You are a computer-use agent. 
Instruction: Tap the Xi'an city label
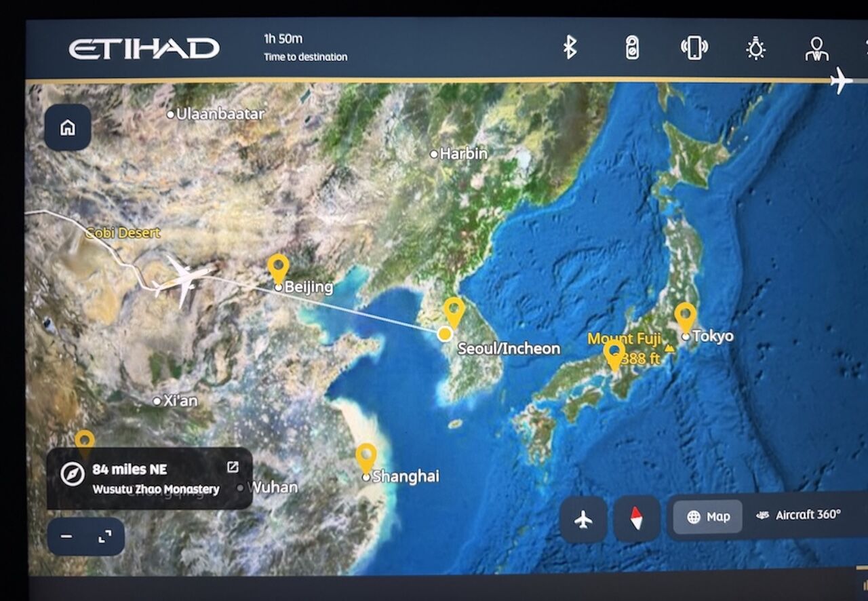tap(180, 401)
